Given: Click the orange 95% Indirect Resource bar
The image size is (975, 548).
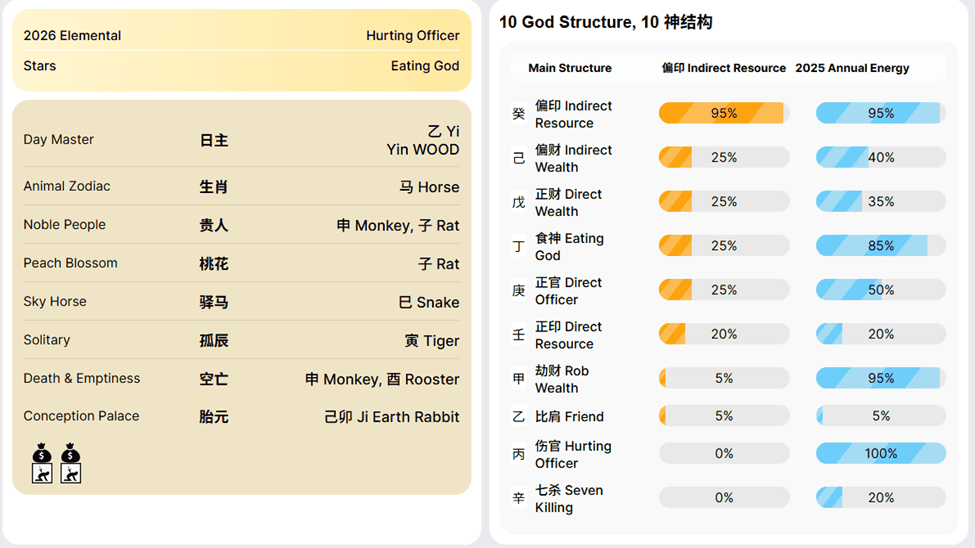Looking at the screenshot, I should click(x=723, y=113).
